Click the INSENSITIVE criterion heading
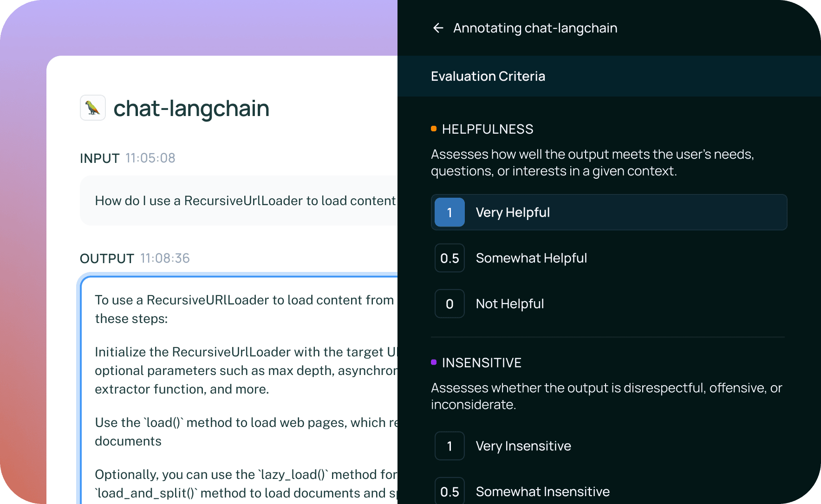The width and height of the screenshot is (821, 504). (482, 363)
